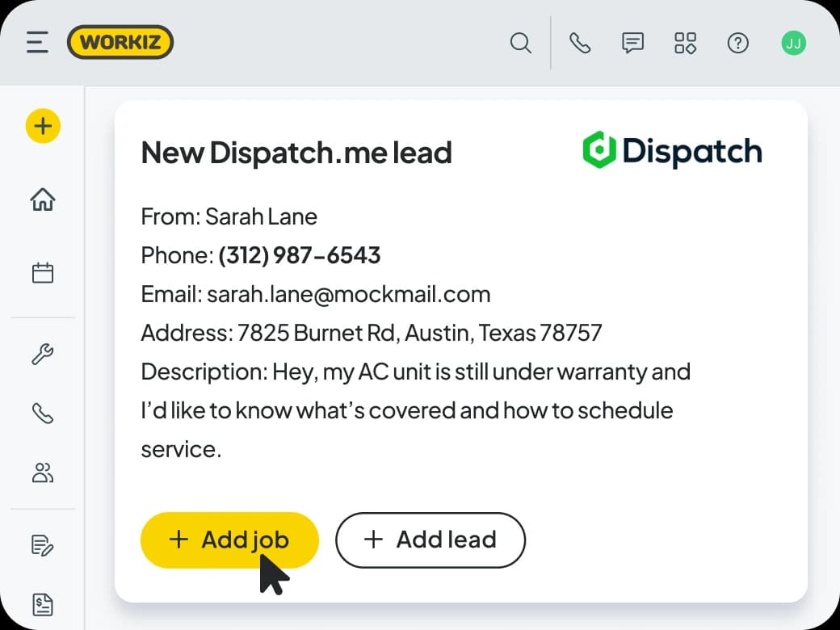Go to Home in sidebar

[42, 199]
